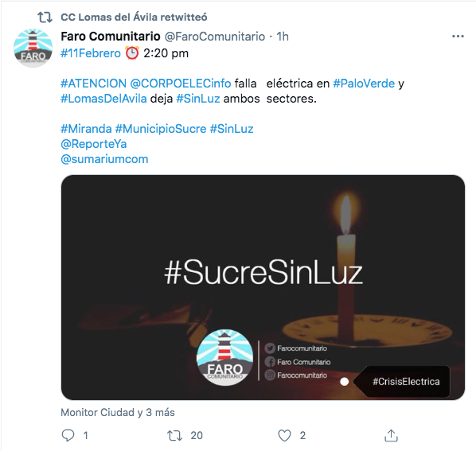Image resolution: width=476 pixels, height=451 pixels.
Task: Click the retweeted indicator icon at the top
Action: tap(45, 17)
